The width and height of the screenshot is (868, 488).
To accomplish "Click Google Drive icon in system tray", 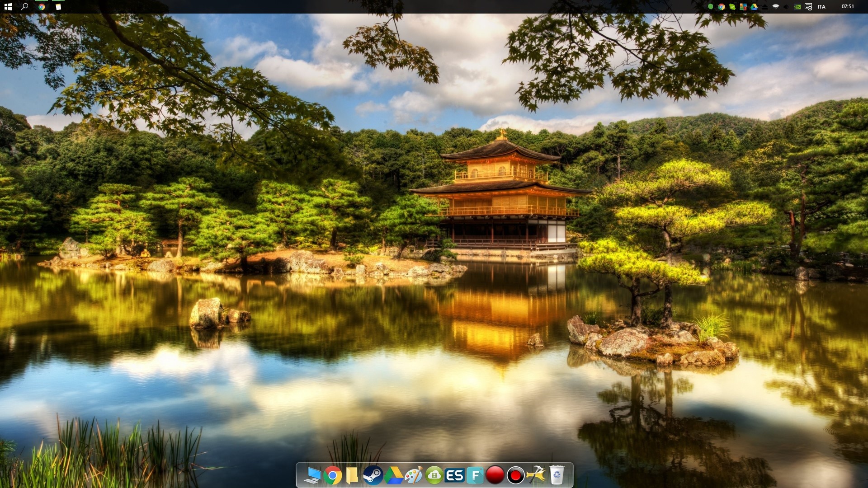I will pyautogui.click(x=754, y=7).
